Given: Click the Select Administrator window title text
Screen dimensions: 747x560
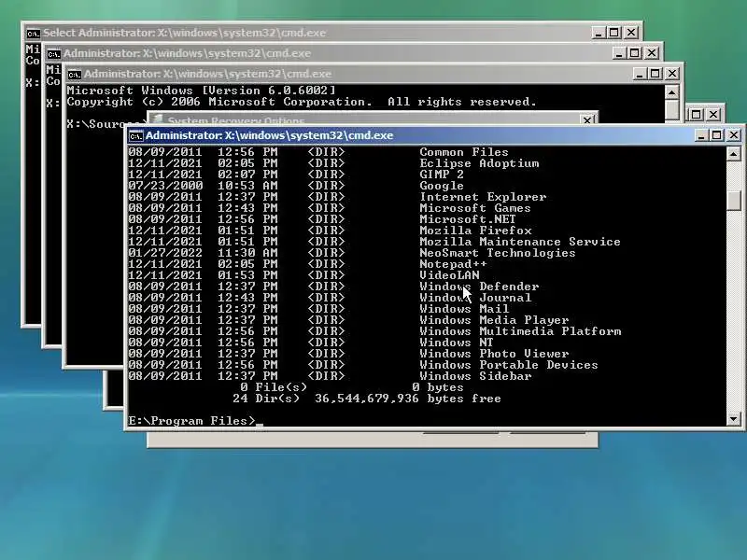Looking at the screenshot, I should tap(184, 33).
